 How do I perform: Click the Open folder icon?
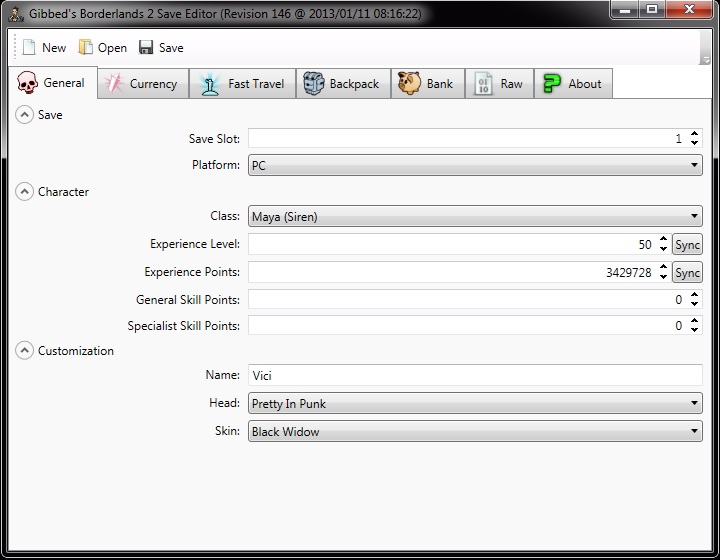pos(85,47)
